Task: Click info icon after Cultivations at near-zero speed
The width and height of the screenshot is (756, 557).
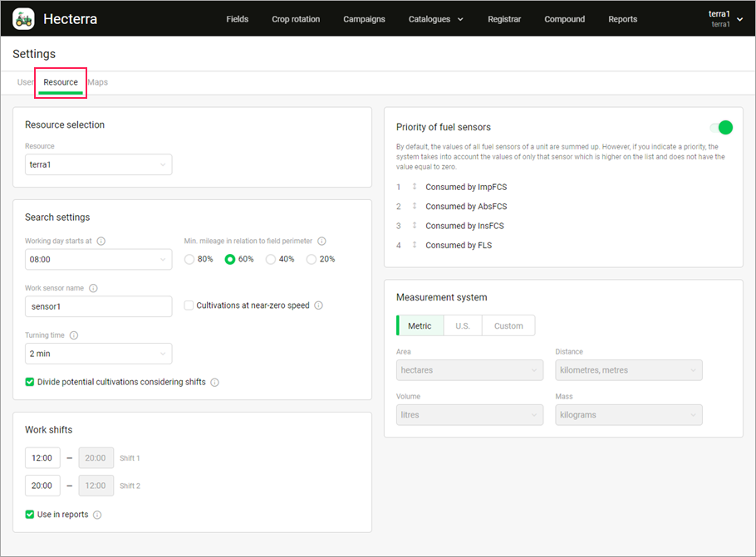Action: pyautogui.click(x=319, y=305)
